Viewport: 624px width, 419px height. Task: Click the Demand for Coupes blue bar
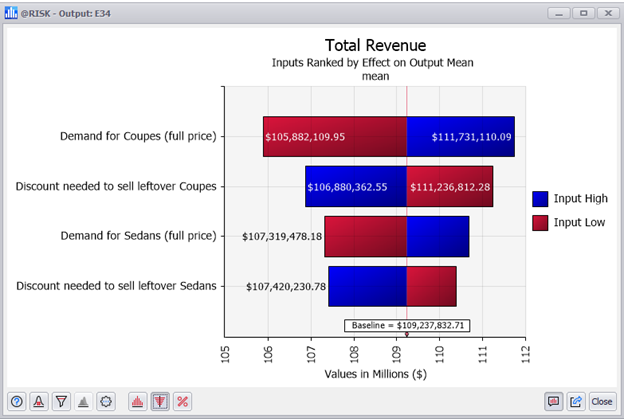click(460, 137)
